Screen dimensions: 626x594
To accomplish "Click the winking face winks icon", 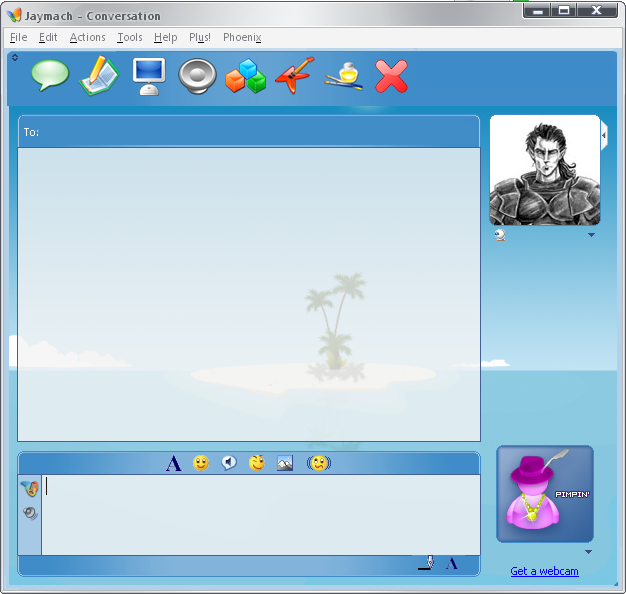I will [x=257, y=463].
